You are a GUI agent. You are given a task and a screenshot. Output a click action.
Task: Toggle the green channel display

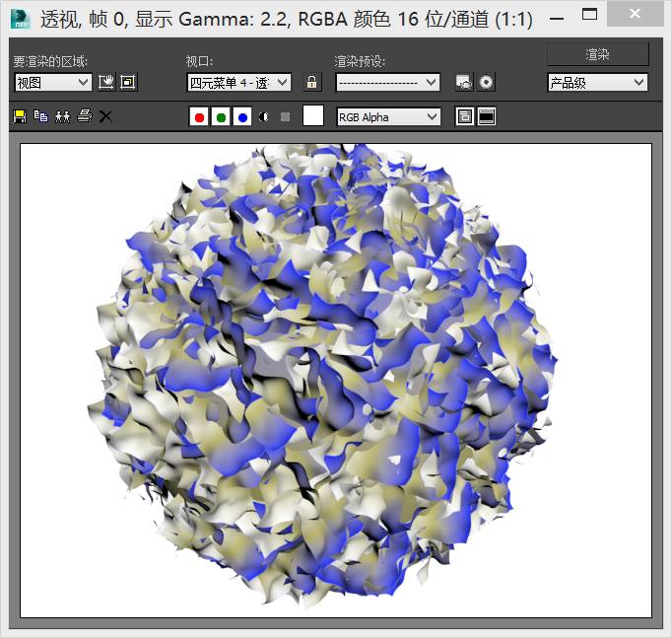[x=221, y=116]
